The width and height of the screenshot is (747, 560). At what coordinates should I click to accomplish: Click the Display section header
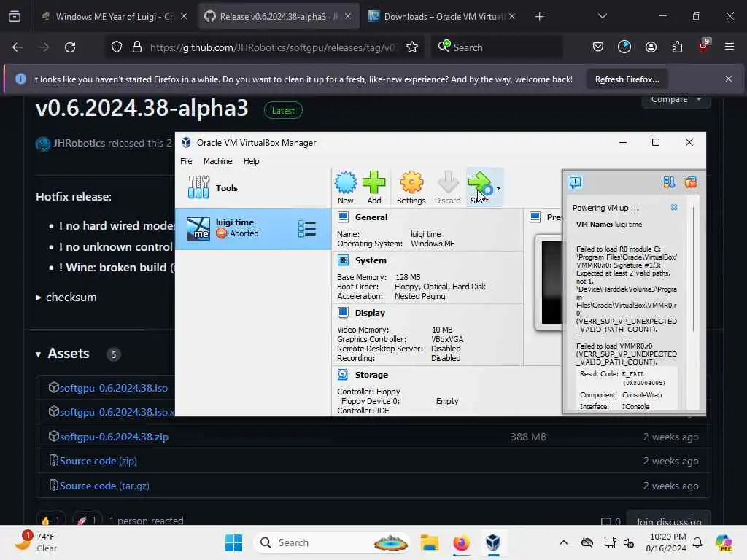(370, 313)
